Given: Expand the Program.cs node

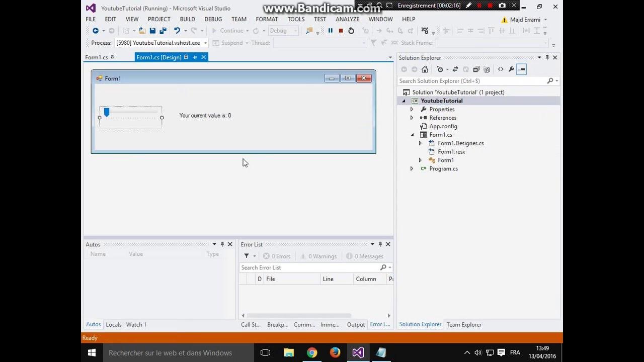Looking at the screenshot, I should click(412, 169).
